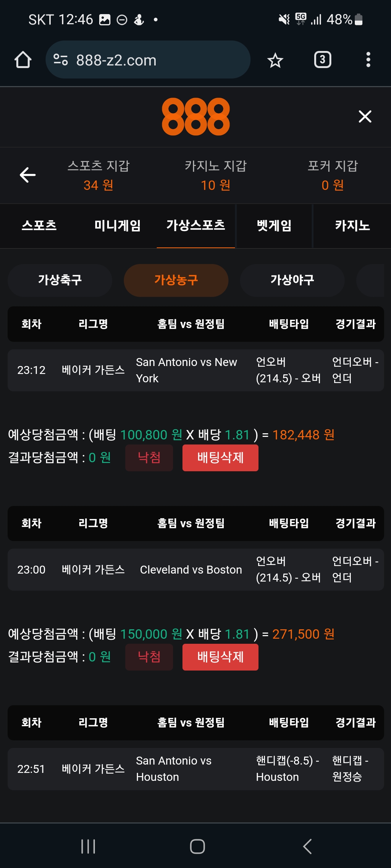Select the 가상축구 category pill
391x868 pixels.
point(60,280)
